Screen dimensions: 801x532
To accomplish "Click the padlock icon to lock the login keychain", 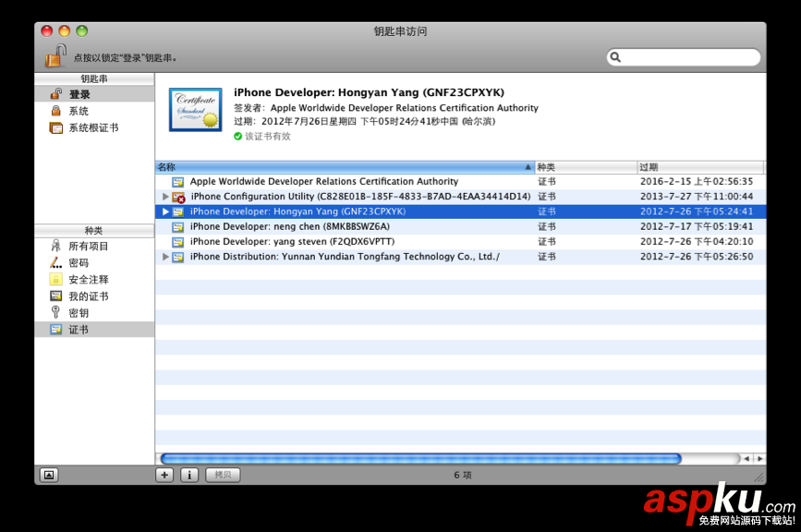I will [55, 56].
